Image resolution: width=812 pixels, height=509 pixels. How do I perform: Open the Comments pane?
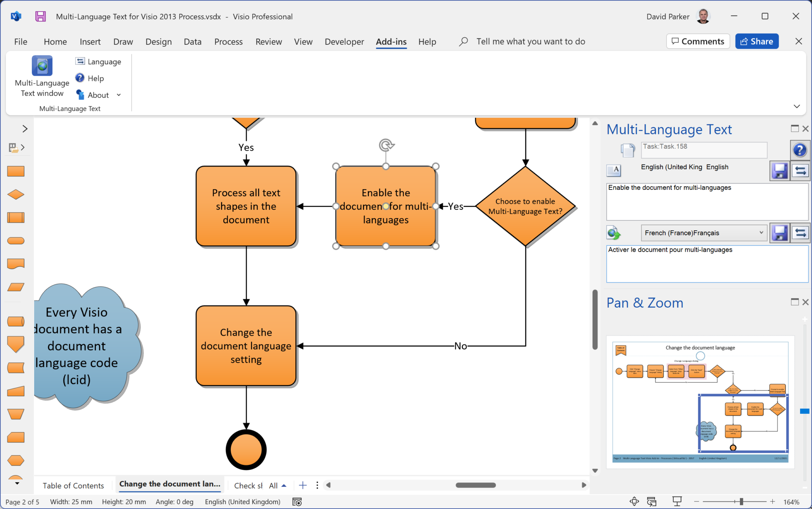point(698,41)
